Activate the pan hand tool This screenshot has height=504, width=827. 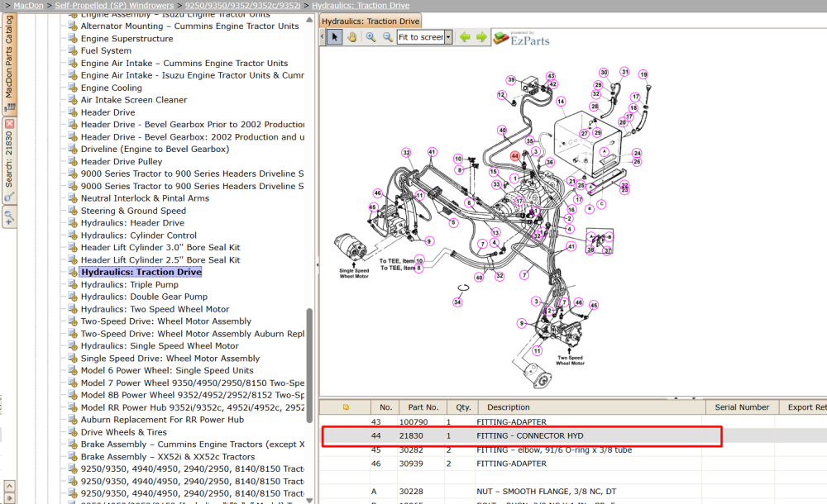click(x=351, y=37)
